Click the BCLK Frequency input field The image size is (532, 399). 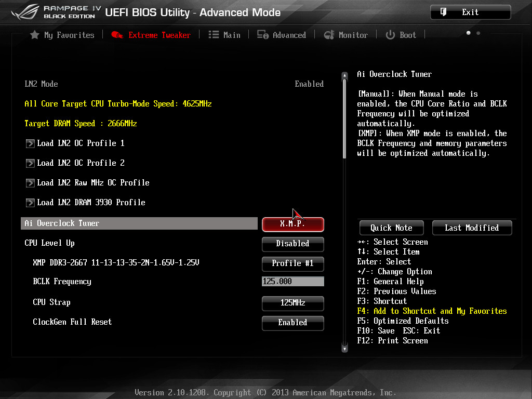292,282
